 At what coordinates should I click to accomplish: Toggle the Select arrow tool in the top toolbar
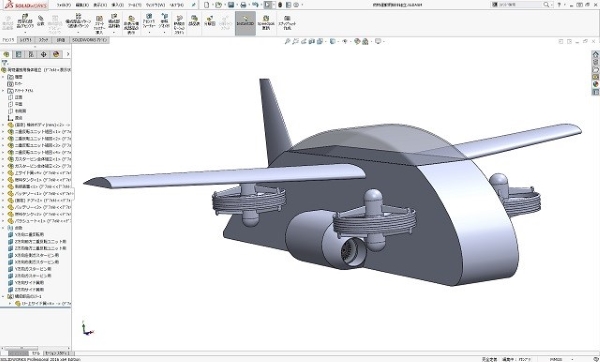pos(268,5)
